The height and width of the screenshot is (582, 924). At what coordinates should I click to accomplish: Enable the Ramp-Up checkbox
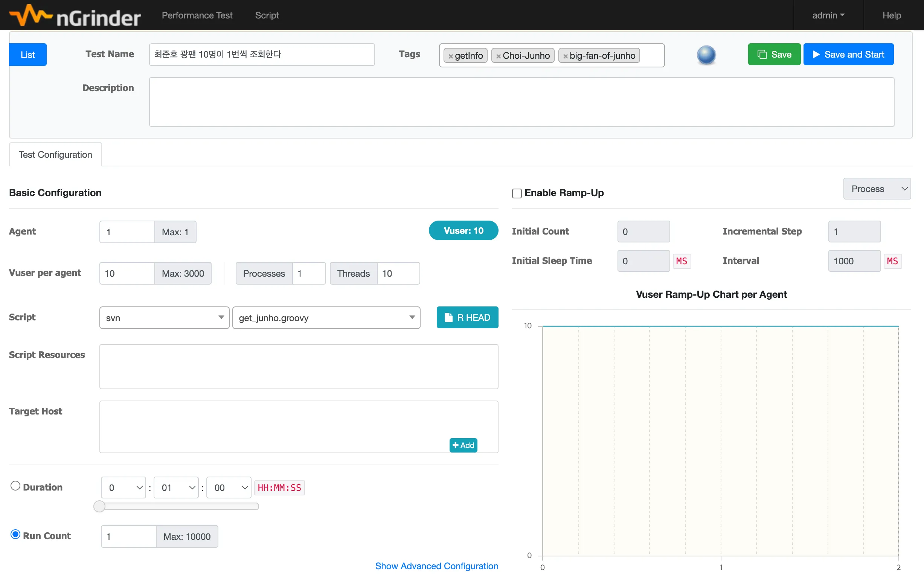pyautogui.click(x=517, y=193)
